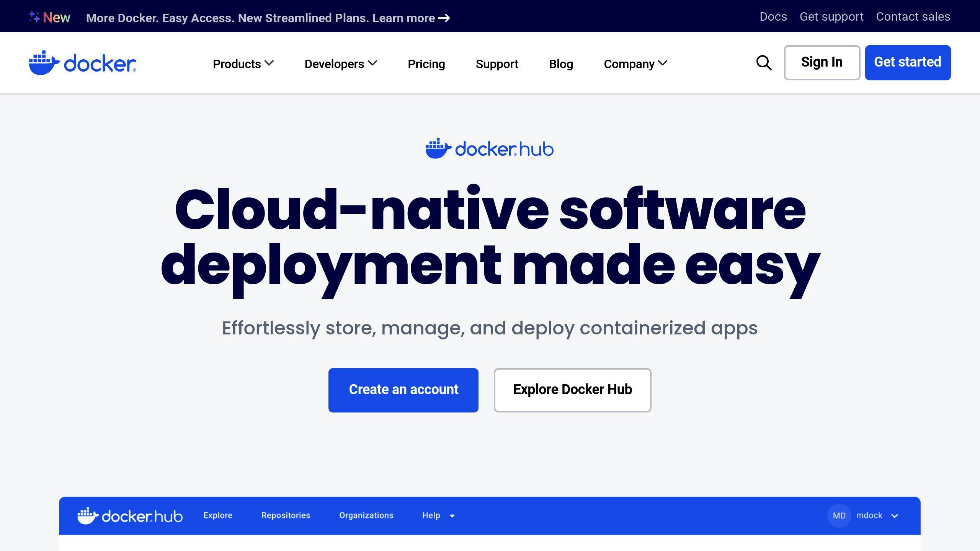Select the Blog menu item
Image resolution: width=980 pixels, height=551 pixels.
pos(561,63)
